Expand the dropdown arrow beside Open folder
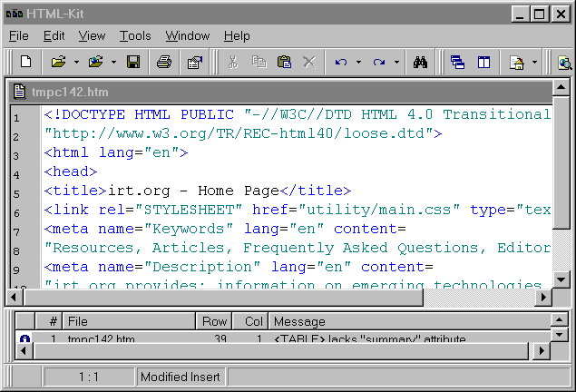 (76, 63)
